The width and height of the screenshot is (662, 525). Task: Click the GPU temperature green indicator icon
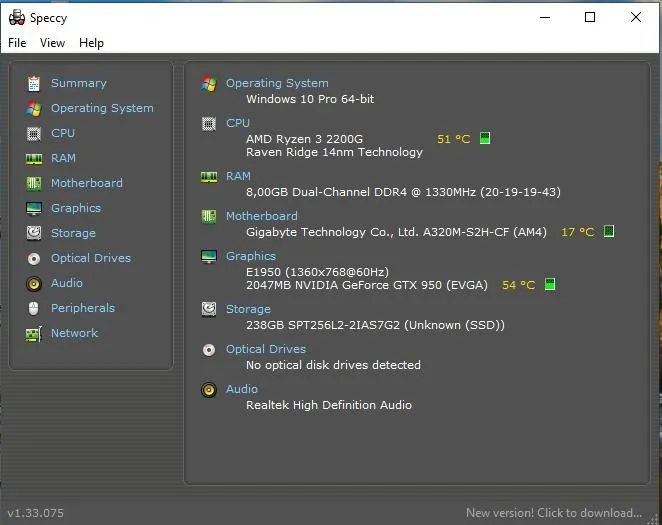point(550,284)
